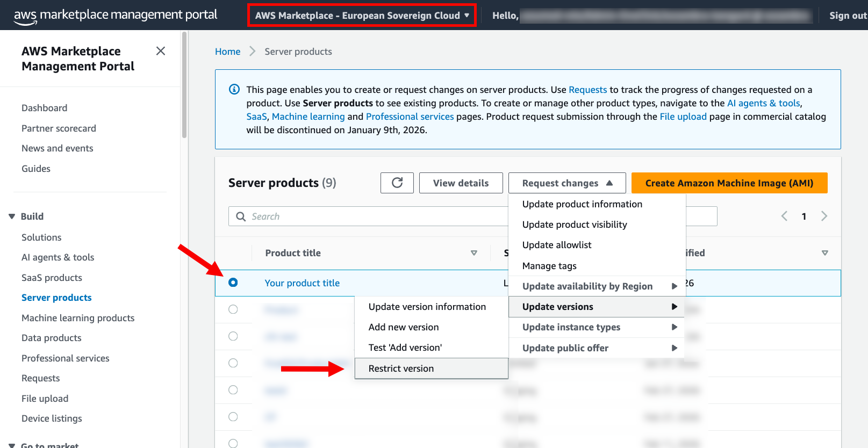Open SaaS products in sidebar
This screenshot has height=448, width=868.
tap(52, 278)
